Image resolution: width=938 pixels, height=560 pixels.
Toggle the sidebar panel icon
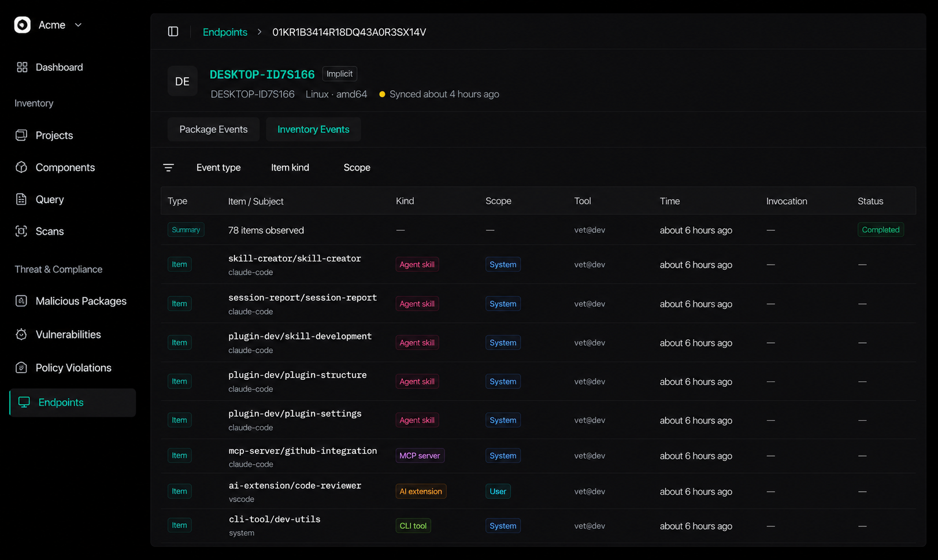click(173, 32)
